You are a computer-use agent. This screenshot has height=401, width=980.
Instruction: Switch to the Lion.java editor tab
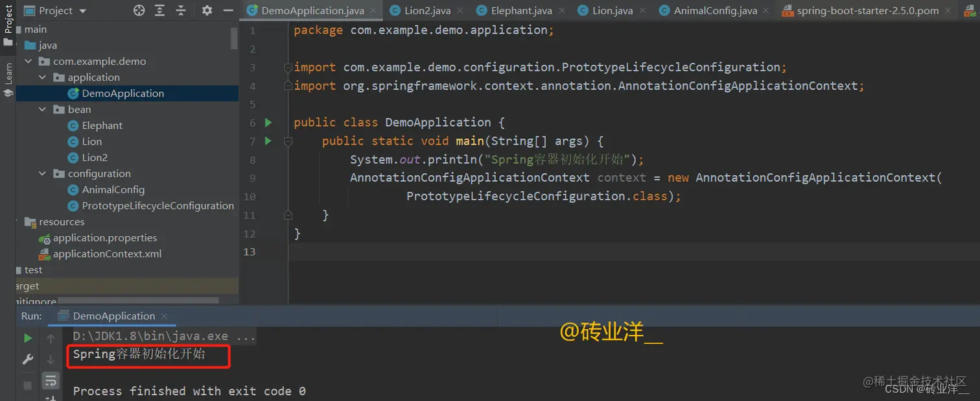tap(612, 10)
